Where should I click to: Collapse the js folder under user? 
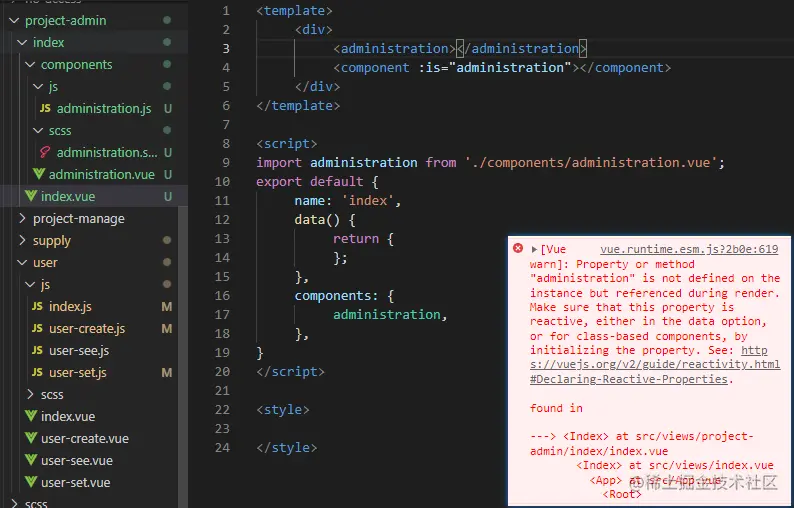click(x=30, y=284)
